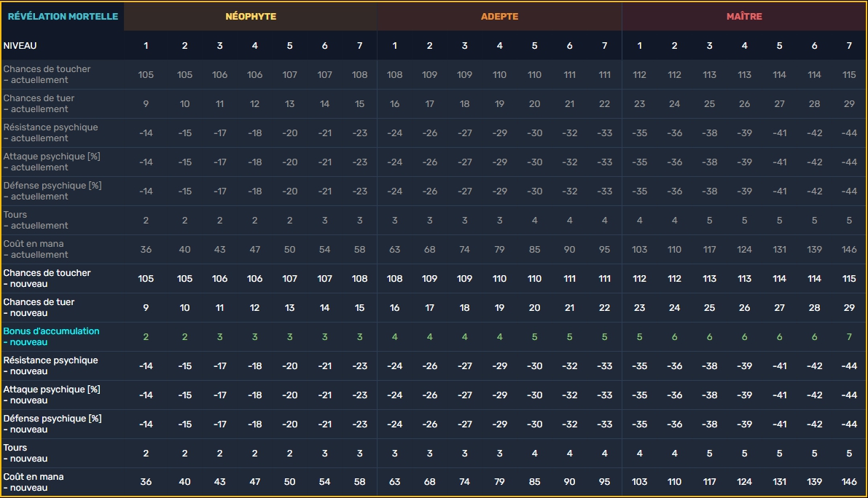Click the 'Attaque psychique [%] – actuellement' row label
Image resolution: width=868 pixels, height=498 pixels.
click(x=52, y=162)
